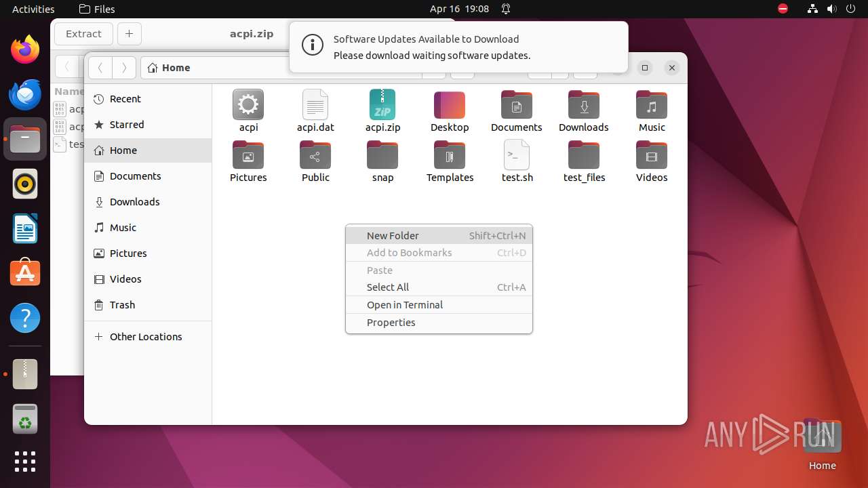Screen dimensions: 868x488
Task: Open the Music folder icon in grid
Action: [x=652, y=105]
